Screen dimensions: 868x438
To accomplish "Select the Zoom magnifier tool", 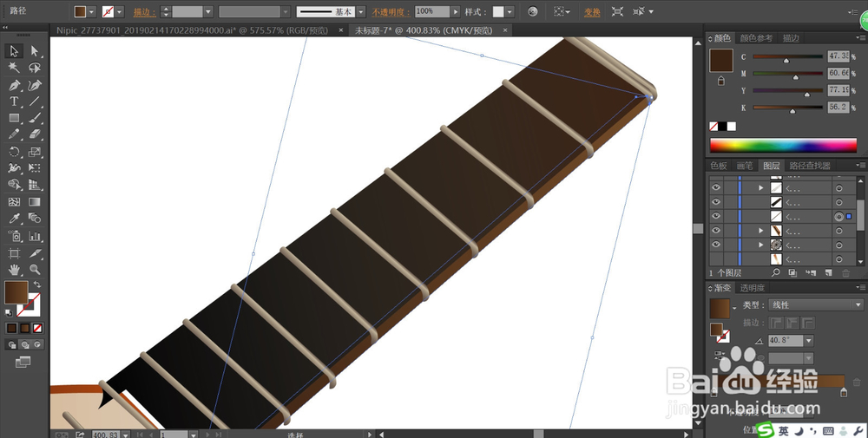I will pos(35,270).
